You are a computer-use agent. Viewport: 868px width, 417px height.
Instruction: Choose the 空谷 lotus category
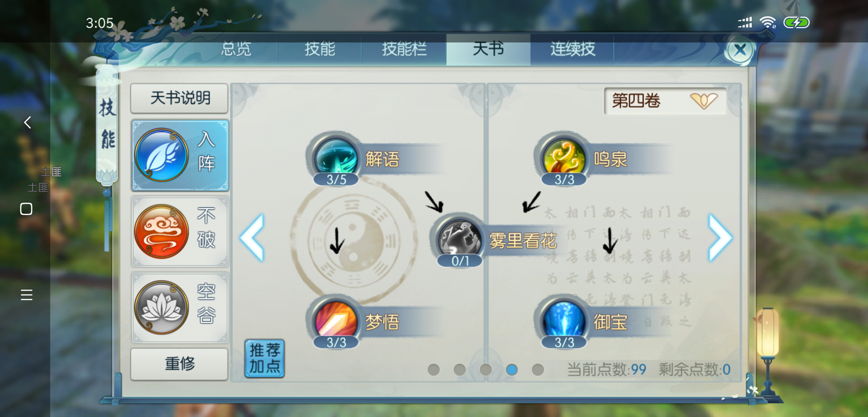[x=180, y=307]
